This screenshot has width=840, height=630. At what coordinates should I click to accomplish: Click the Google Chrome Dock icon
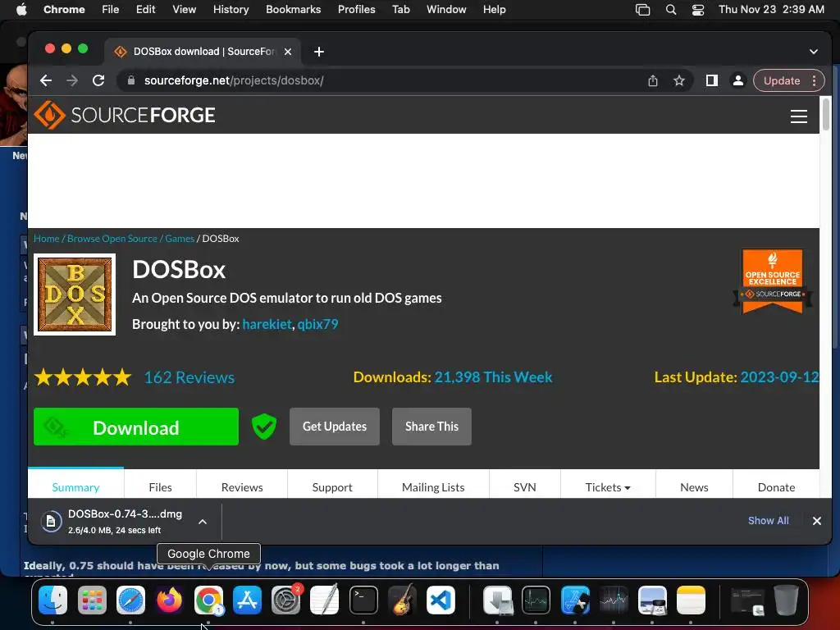(208, 600)
